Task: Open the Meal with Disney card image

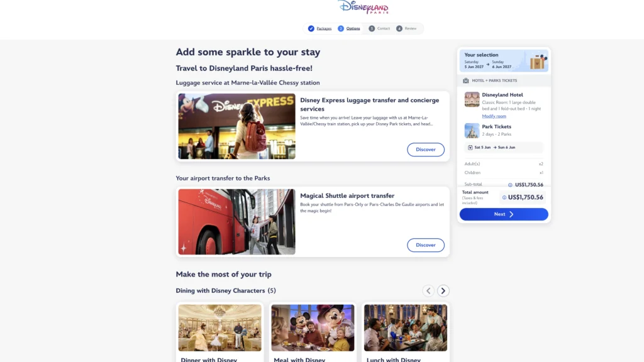Action: coord(313,328)
